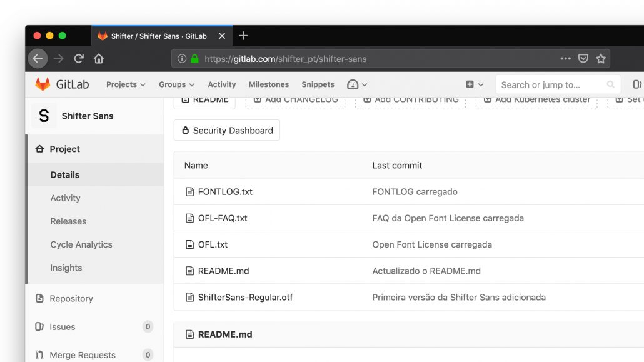Close the Shifter Sans GitLab tab
The image size is (644, 362).
pos(222,36)
